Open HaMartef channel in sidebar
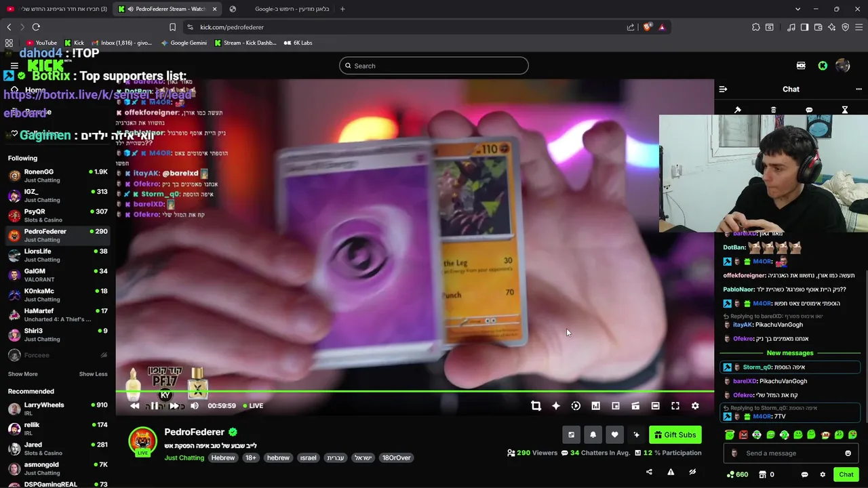This screenshot has width=868, height=488. (x=58, y=314)
